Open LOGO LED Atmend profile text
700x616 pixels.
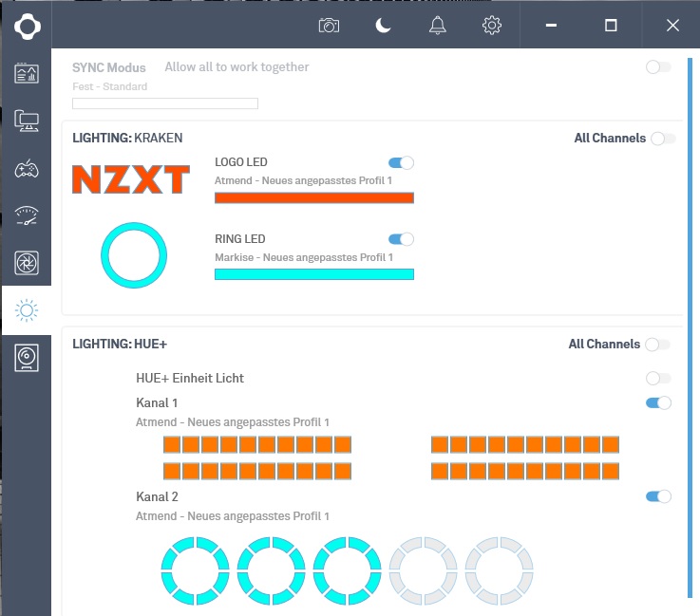pos(303,180)
